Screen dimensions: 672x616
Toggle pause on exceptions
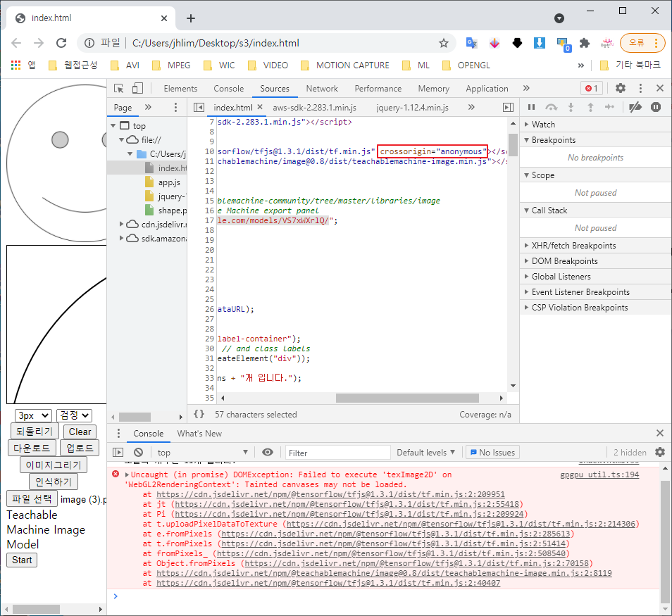click(656, 107)
